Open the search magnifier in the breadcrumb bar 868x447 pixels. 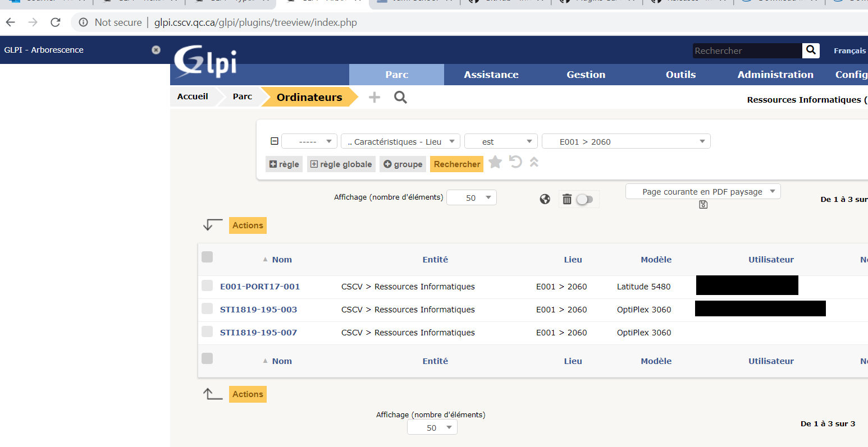(x=400, y=97)
